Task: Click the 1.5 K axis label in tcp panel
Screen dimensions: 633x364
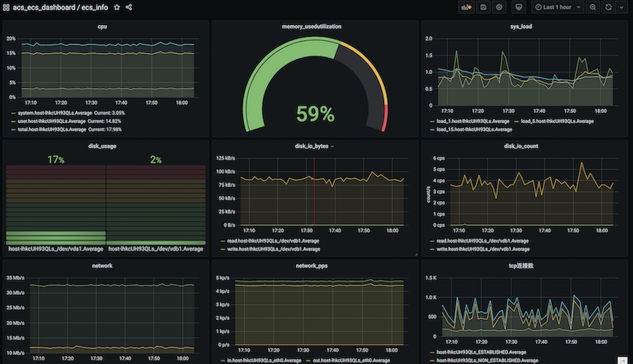Action: 431,278
